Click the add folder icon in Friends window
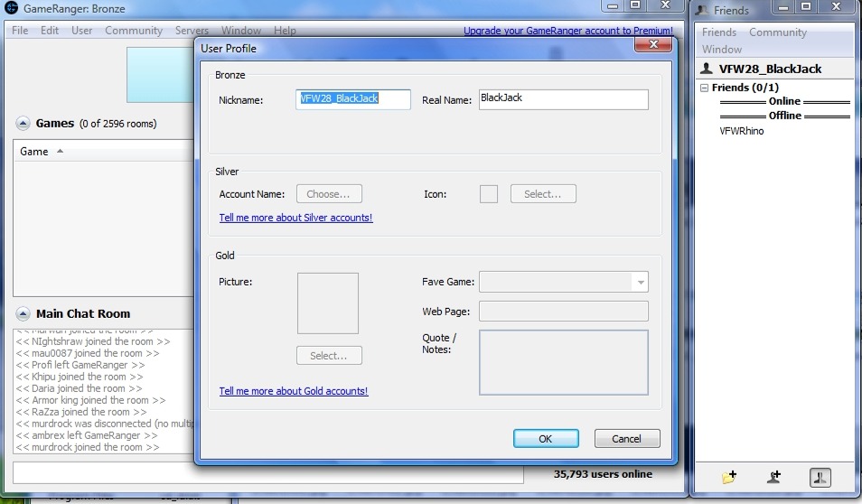862x504 pixels. click(729, 477)
